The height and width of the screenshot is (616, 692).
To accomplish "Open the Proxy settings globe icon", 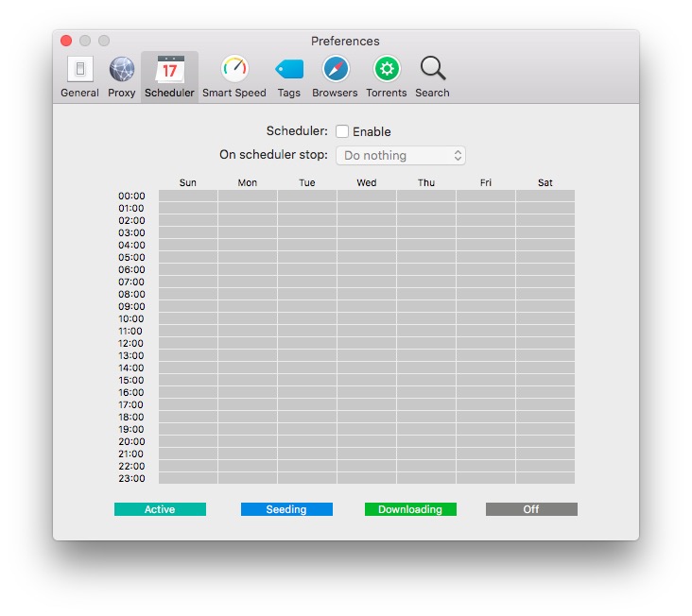I will coord(122,76).
